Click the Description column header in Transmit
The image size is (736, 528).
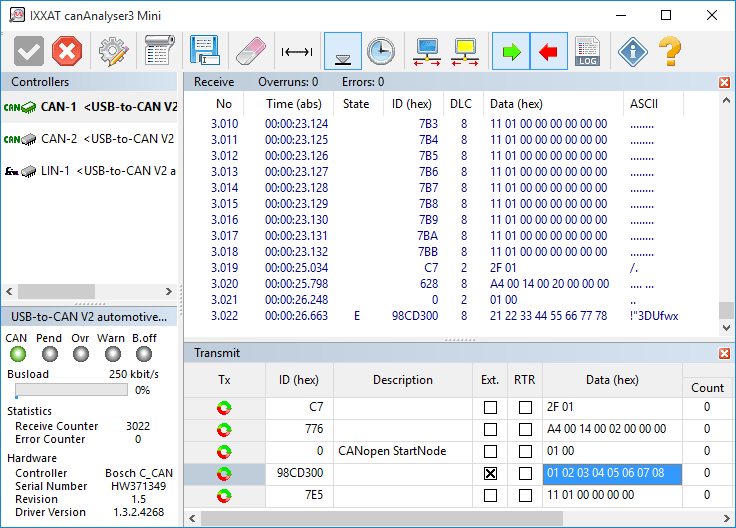pyautogui.click(x=403, y=380)
